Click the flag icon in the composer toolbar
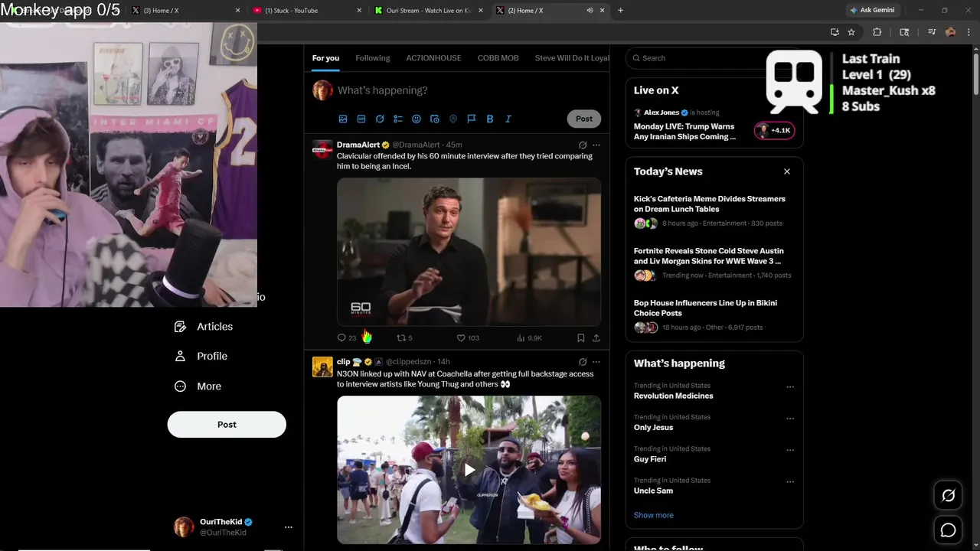Screen dimensions: 980x551 (x=472, y=119)
